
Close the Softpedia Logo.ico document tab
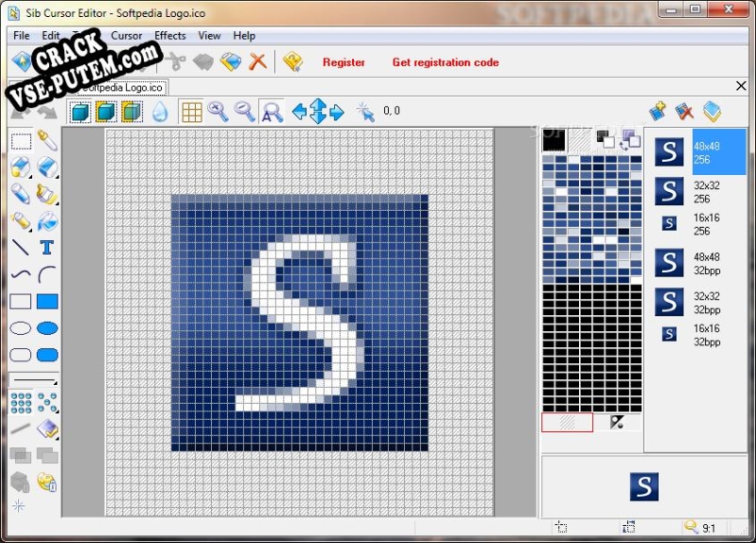(x=741, y=86)
